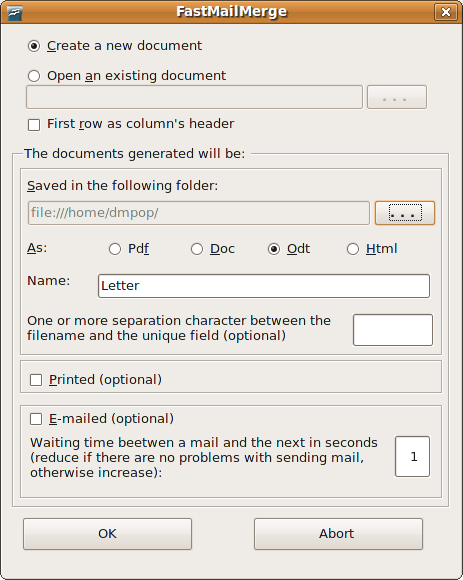
Task: Click the existing document path field
Action: 194,97
